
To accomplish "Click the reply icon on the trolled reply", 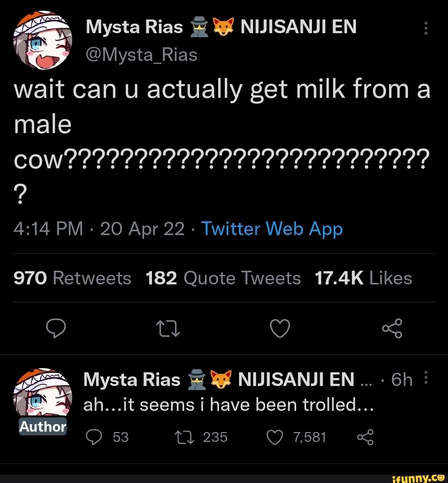I will 94,437.
